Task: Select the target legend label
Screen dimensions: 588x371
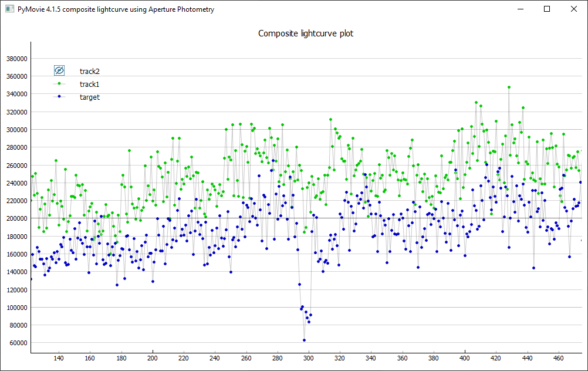Action: tap(89, 97)
